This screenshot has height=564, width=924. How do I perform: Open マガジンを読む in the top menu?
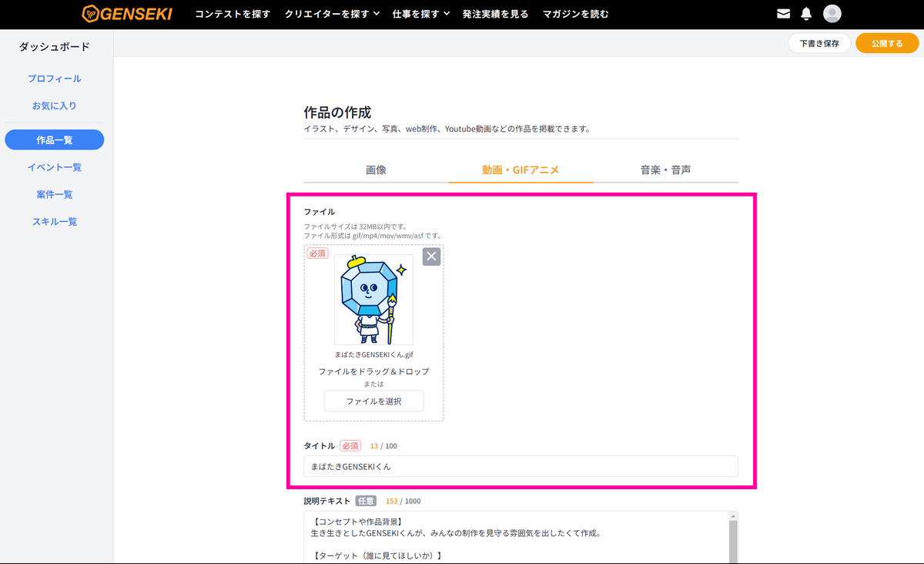click(575, 14)
